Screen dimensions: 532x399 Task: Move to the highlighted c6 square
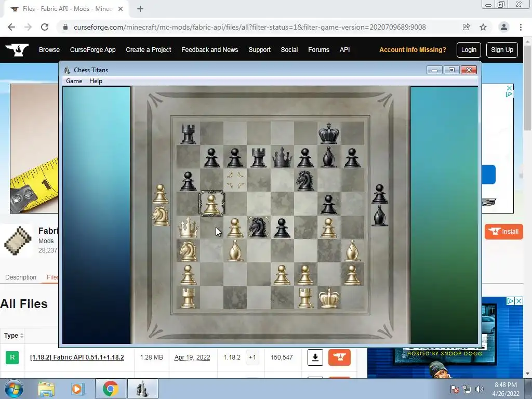tap(235, 180)
